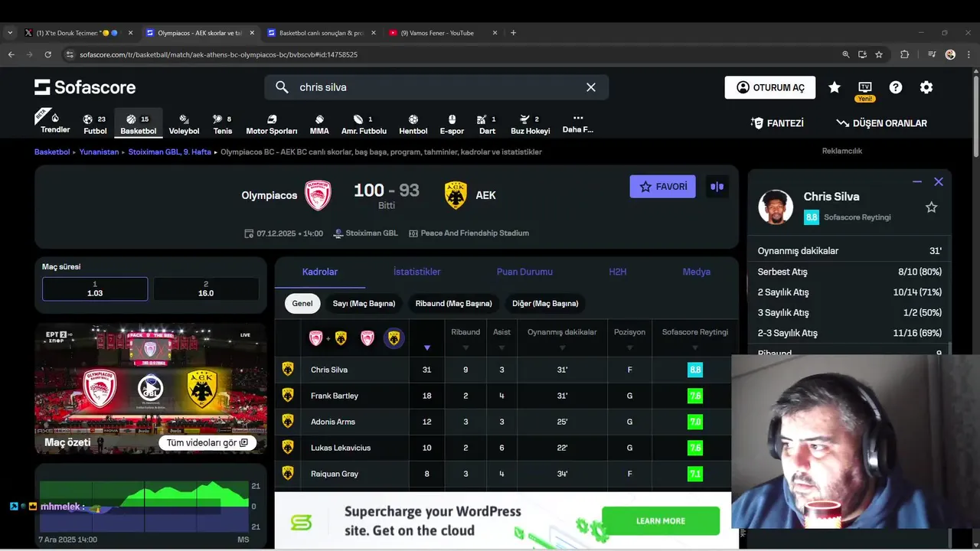Select Motor Sporları category

272,124
